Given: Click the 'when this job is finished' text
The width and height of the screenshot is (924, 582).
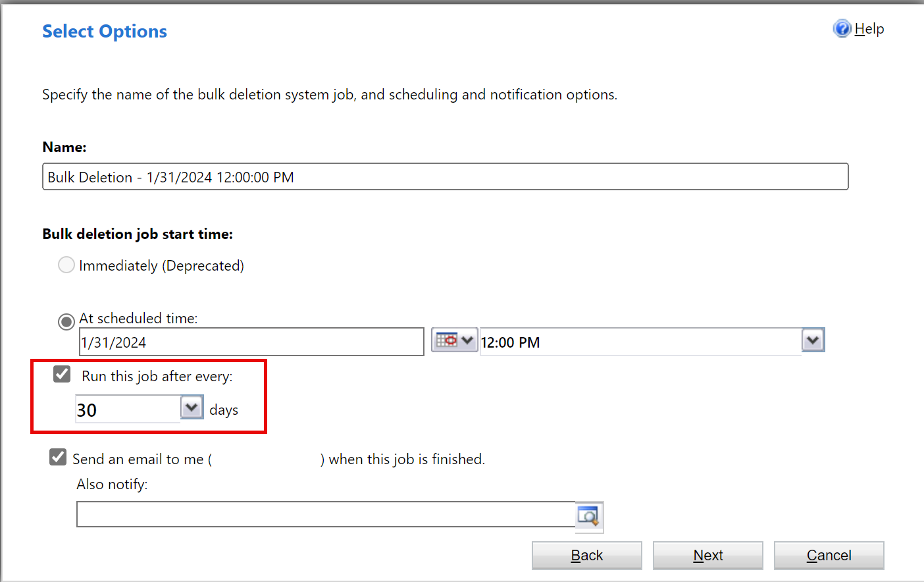Looking at the screenshot, I should coord(407,459).
